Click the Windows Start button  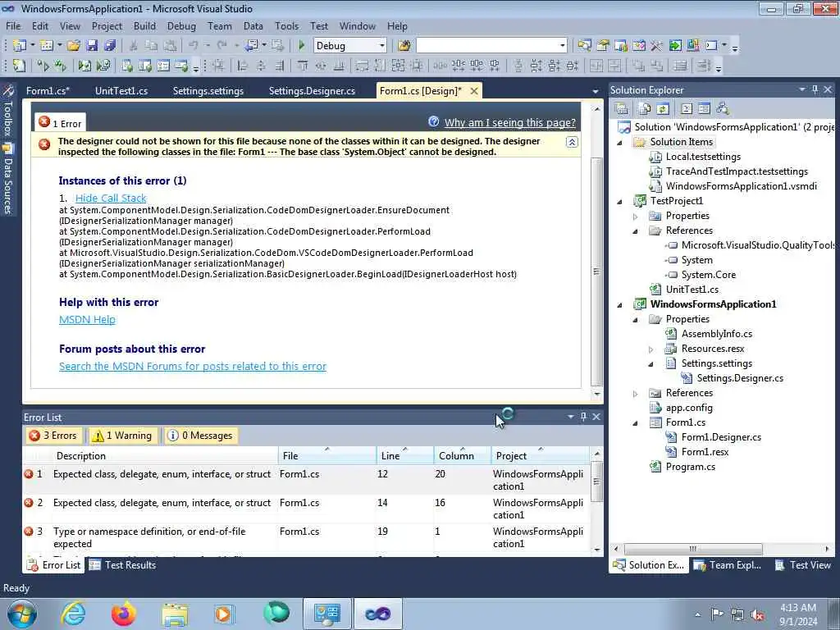point(21,614)
